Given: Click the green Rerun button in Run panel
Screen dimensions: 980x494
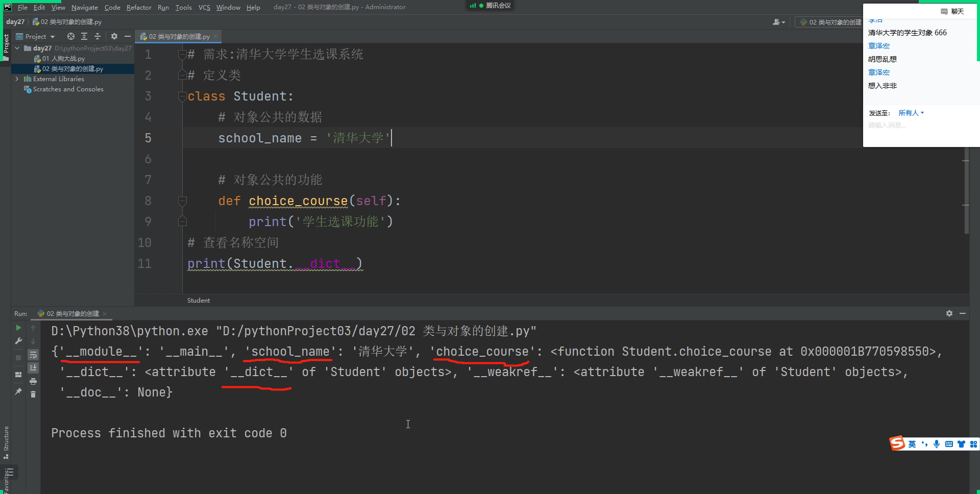Looking at the screenshot, I should tap(18, 328).
